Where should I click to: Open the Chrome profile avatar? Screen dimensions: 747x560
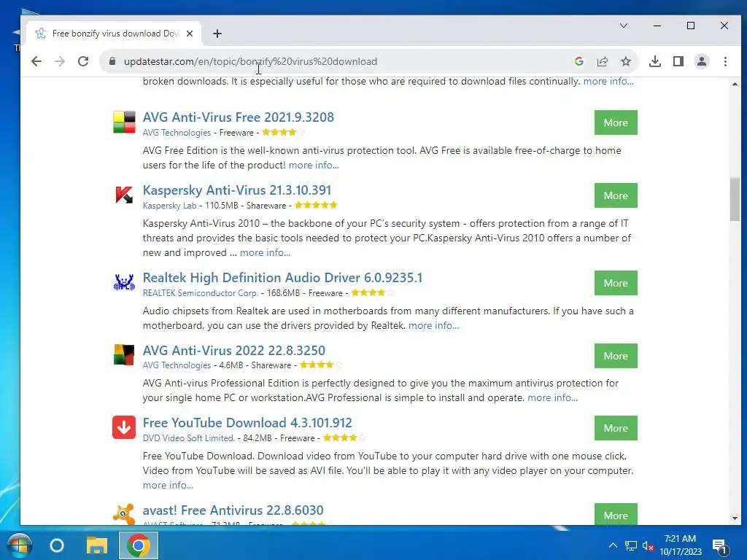701,61
